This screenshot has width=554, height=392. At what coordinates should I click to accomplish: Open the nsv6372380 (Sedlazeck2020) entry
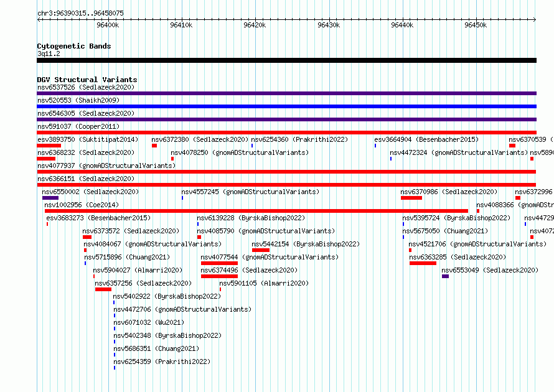pos(200,139)
